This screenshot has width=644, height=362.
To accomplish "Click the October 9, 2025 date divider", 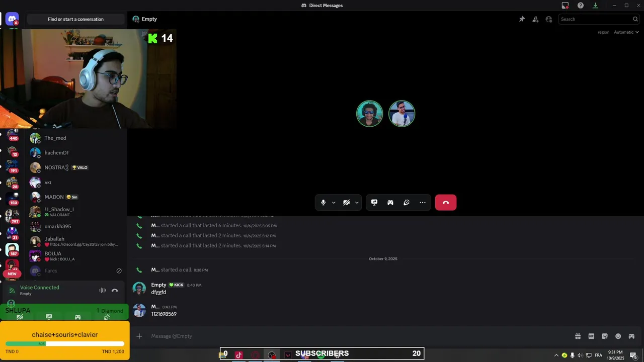I will click(383, 259).
